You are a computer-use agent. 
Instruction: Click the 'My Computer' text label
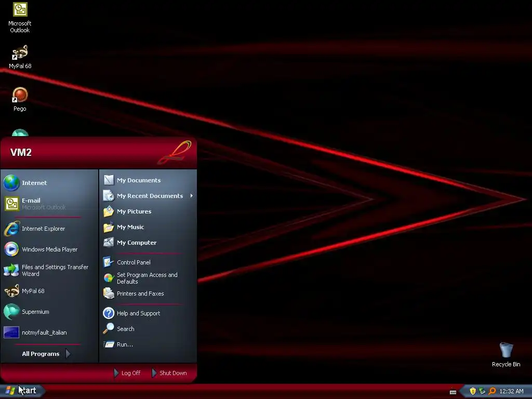[137, 243]
